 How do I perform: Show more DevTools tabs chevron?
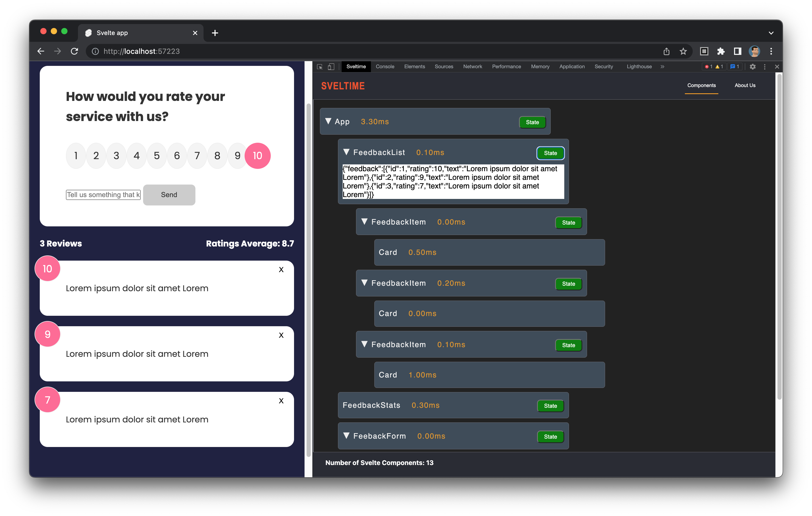click(662, 67)
